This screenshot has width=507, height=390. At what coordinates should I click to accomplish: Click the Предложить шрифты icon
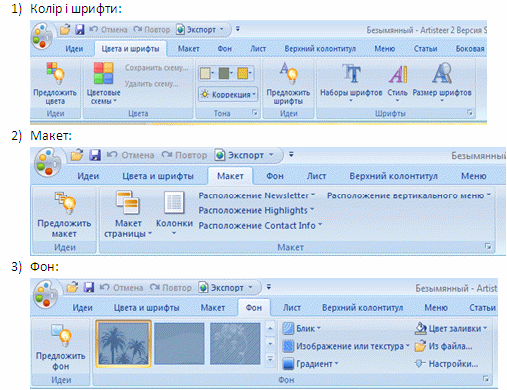point(288,73)
